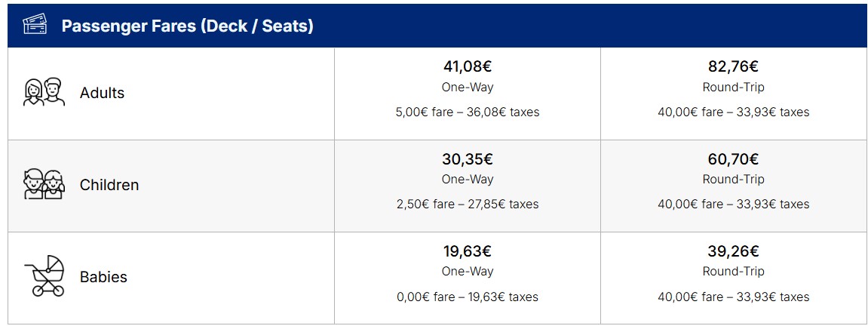Screen dimensions: 868x329
Task: Click the Adults couple icon
Action: click(44, 92)
